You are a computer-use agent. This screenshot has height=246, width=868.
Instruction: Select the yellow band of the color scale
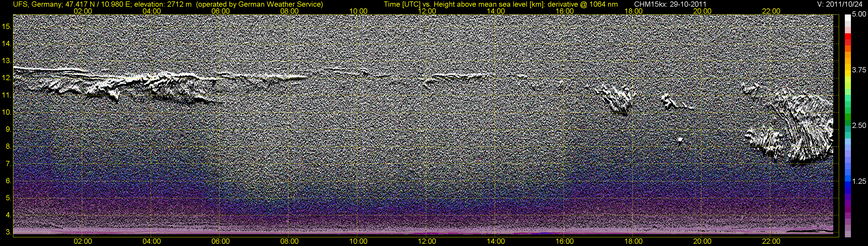point(848,74)
